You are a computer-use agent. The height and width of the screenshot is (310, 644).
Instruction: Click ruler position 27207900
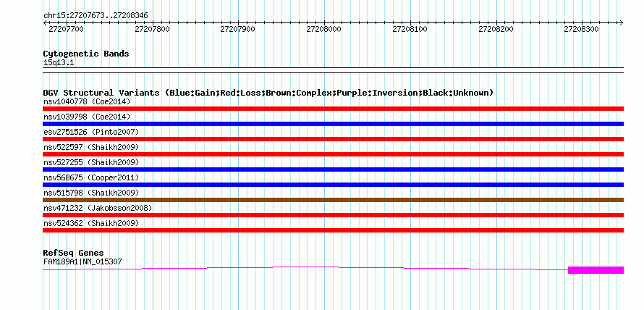coord(238,29)
